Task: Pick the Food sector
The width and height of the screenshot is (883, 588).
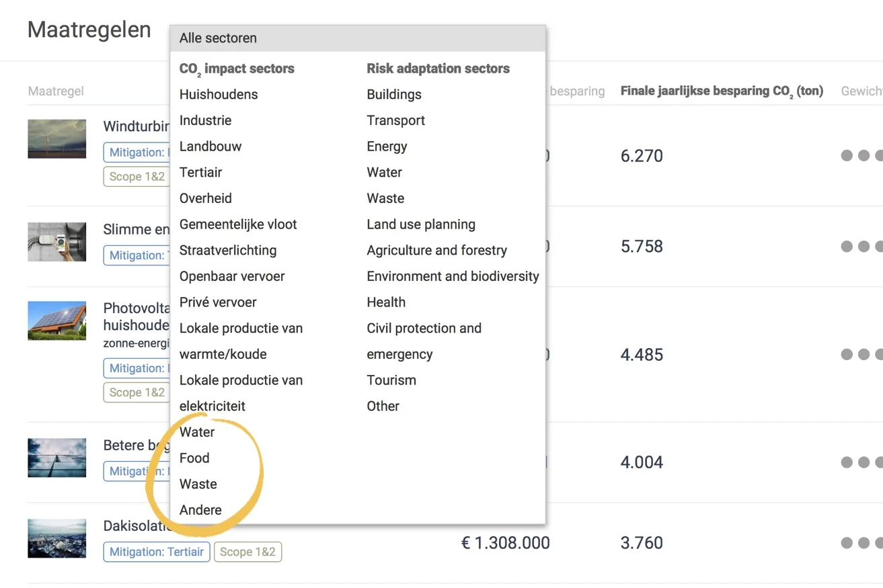Action: (194, 458)
